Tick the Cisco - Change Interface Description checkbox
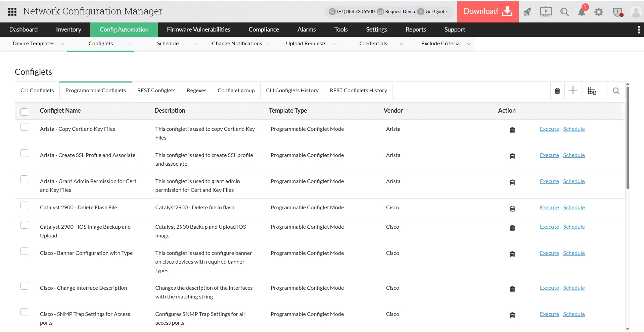The image size is (644, 332). pos(25,286)
